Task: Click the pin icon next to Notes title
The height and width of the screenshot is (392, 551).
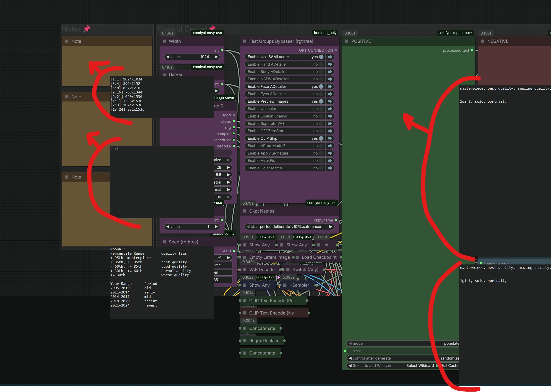Action: [x=87, y=29]
